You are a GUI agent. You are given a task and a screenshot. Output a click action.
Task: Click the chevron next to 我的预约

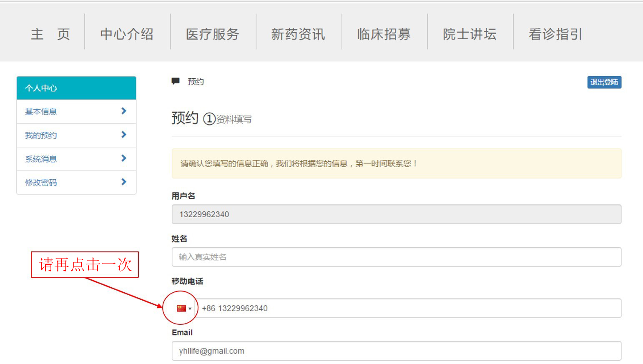(123, 135)
